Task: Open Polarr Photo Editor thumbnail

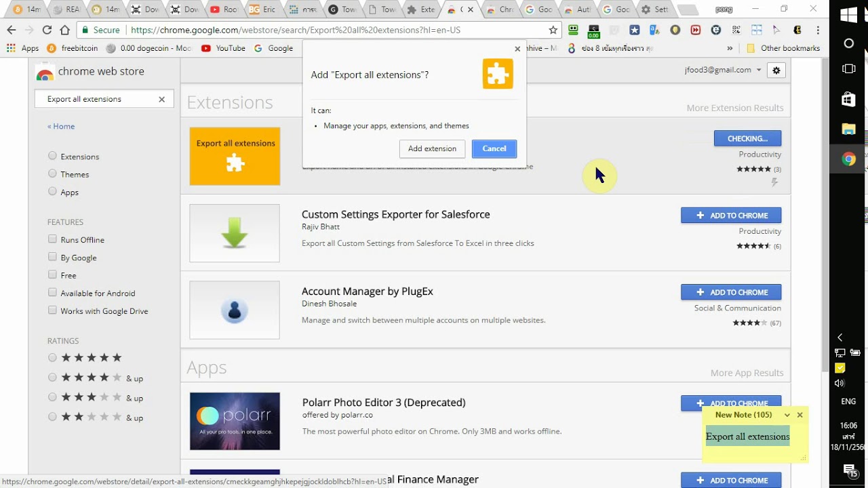Action: [235, 421]
